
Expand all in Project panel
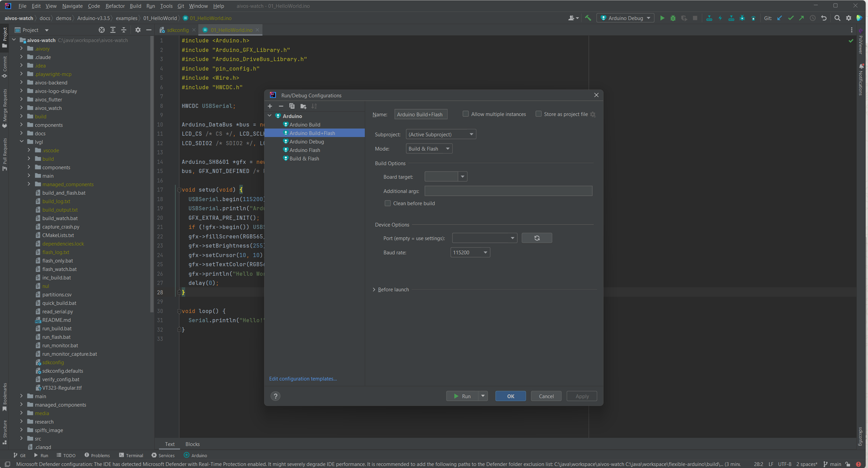tap(113, 30)
